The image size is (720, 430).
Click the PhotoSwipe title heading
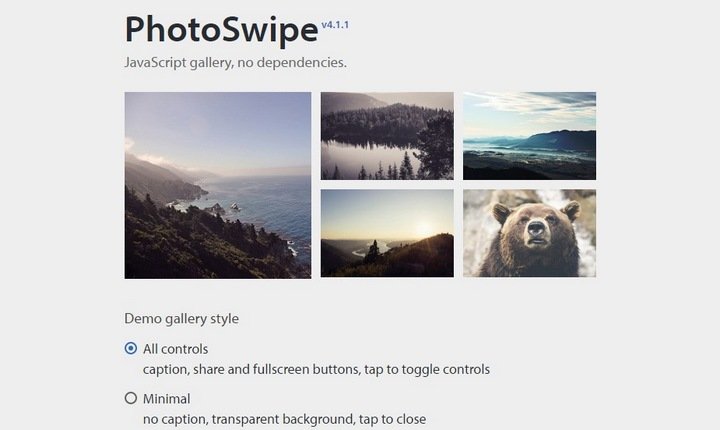click(221, 30)
